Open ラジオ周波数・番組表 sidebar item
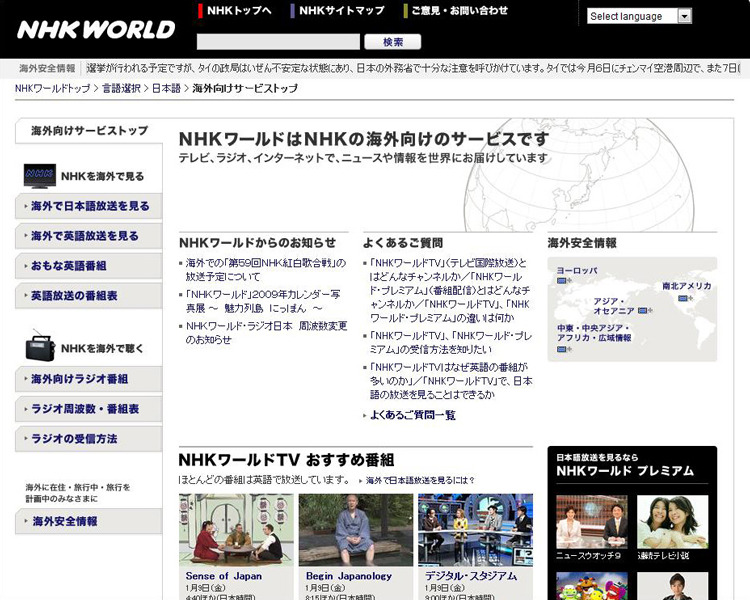This screenshot has height=600, width=750. click(89, 409)
